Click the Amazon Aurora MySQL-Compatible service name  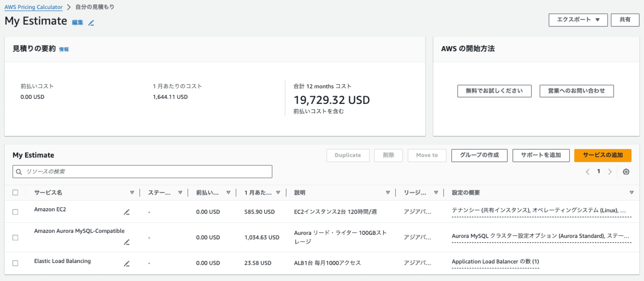pos(79,231)
